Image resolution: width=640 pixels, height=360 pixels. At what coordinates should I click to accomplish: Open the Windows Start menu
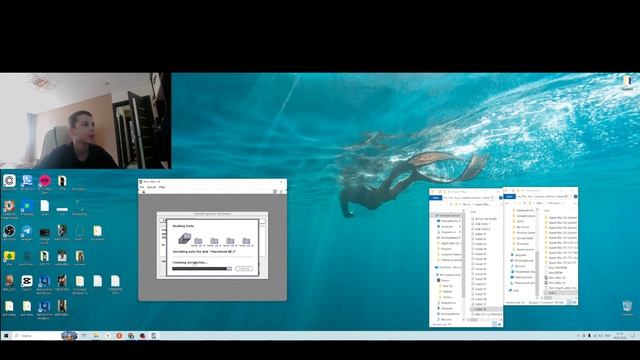(x=6, y=336)
